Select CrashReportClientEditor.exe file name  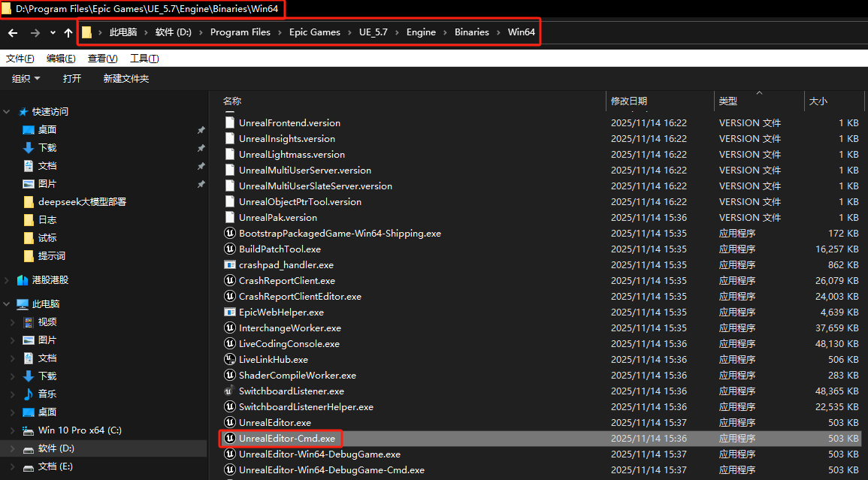(300, 297)
